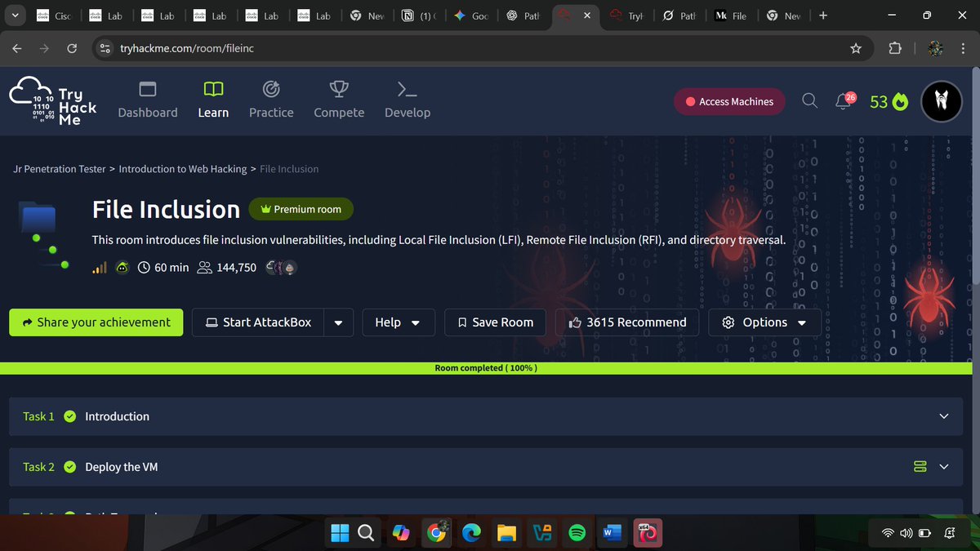The height and width of the screenshot is (551, 980).
Task: Click the difficulty bars icon near 60 min
Action: [99, 267]
